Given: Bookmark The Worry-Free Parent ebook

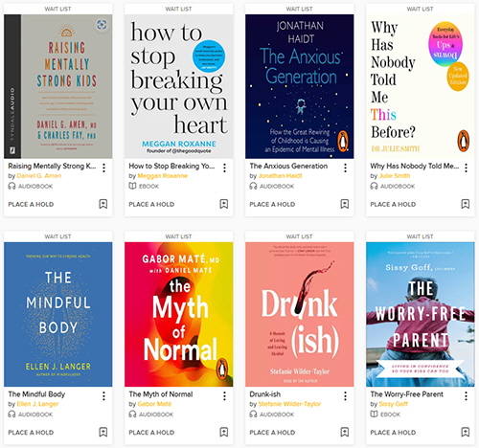Looking at the screenshot, I should tap(466, 432).
